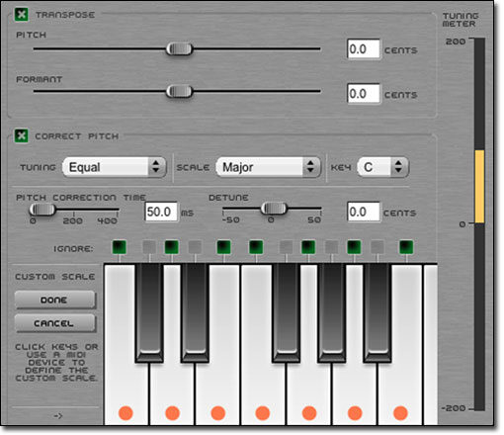The width and height of the screenshot is (504, 435).
Task: Click the arrow expander below custom scale text
Action: [57, 416]
